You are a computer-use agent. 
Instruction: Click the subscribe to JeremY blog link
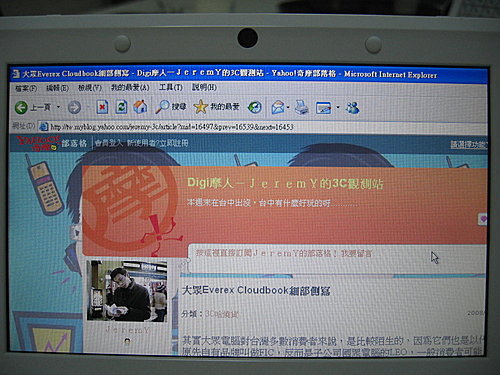pyautogui.click(x=263, y=253)
